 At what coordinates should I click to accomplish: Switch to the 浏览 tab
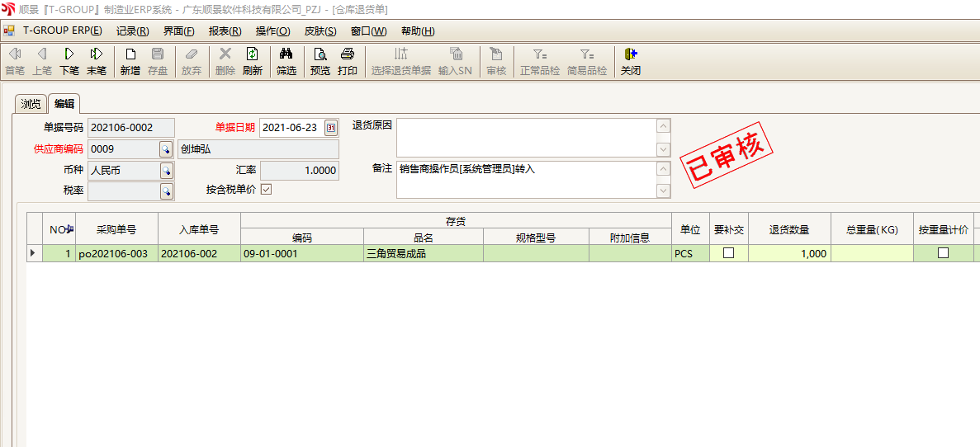click(31, 104)
